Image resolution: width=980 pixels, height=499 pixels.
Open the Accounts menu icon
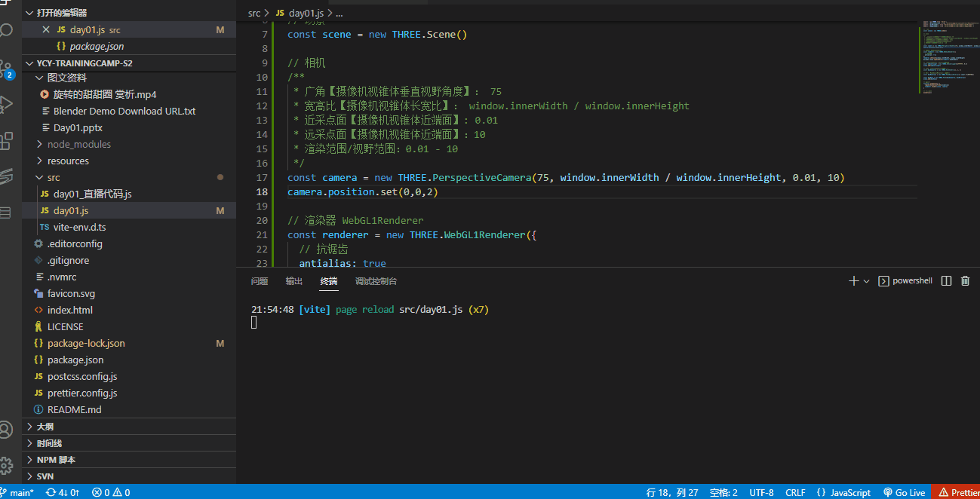point(6,430)
